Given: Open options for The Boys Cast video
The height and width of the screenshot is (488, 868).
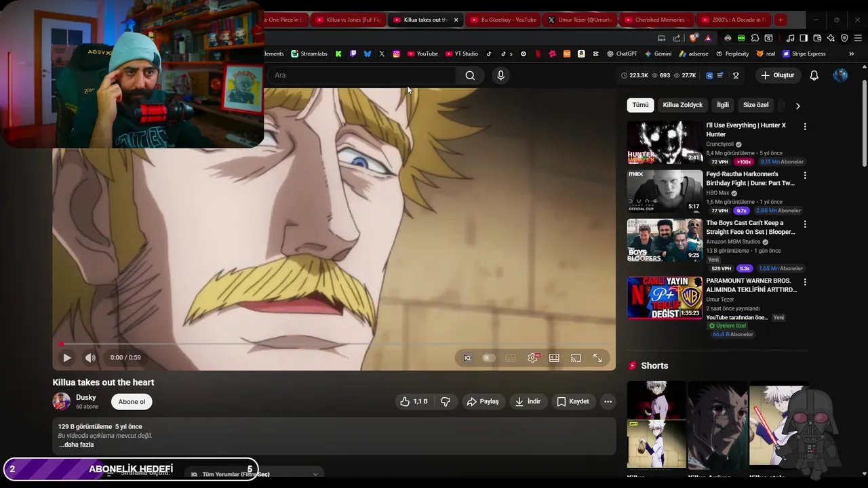Looking at the screenshot, I should tap(805, 224).
